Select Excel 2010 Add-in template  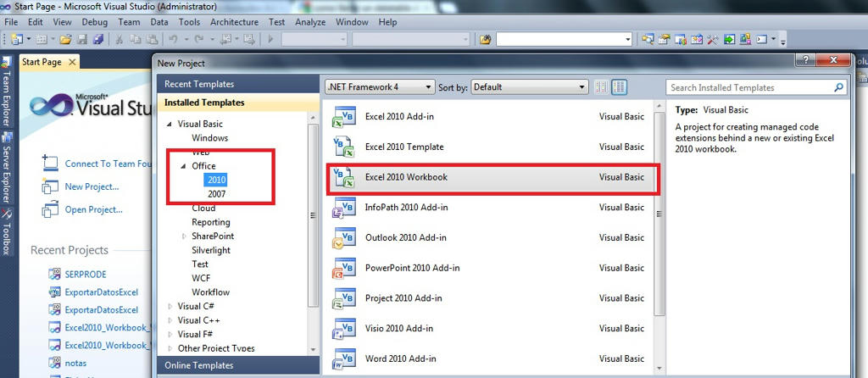point(490,117)
